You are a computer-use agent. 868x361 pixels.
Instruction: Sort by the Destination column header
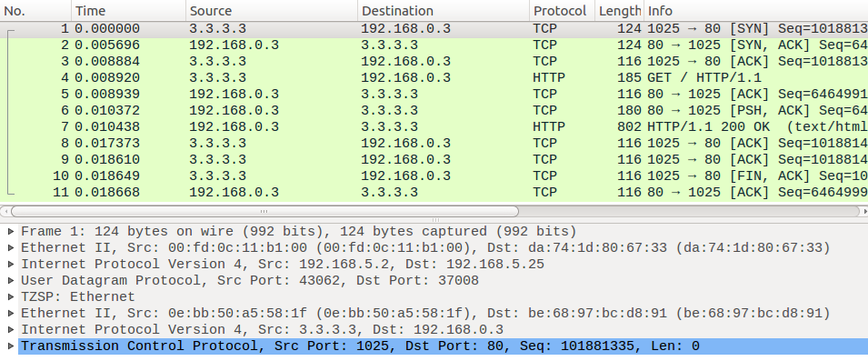pos(444,11)
